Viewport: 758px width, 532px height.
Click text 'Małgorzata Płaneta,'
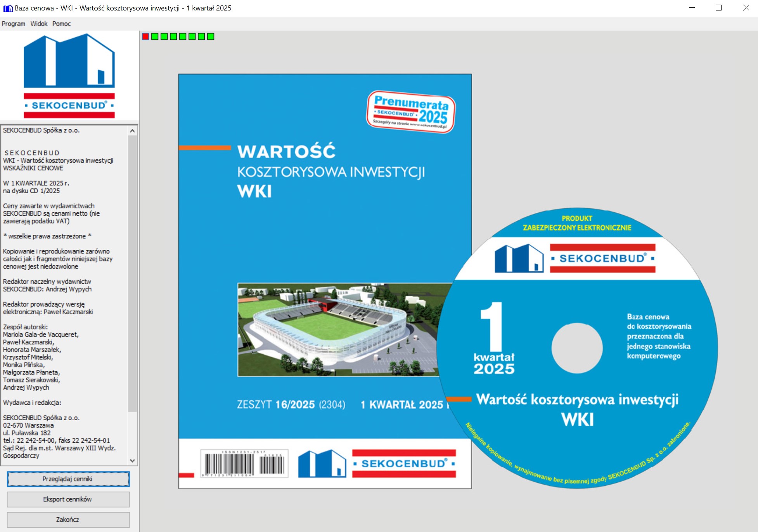coord(31,373)
